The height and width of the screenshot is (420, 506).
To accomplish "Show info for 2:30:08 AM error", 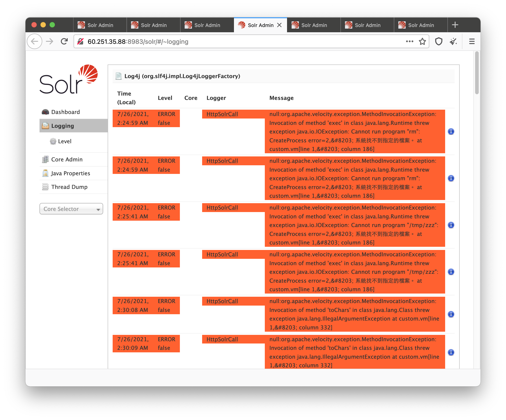I will (x=451, y=314).
